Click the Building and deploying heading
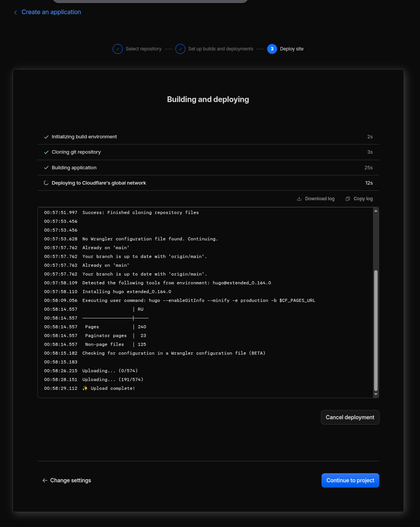This screenshot has height=527, width=420. (x=208, y=99)
